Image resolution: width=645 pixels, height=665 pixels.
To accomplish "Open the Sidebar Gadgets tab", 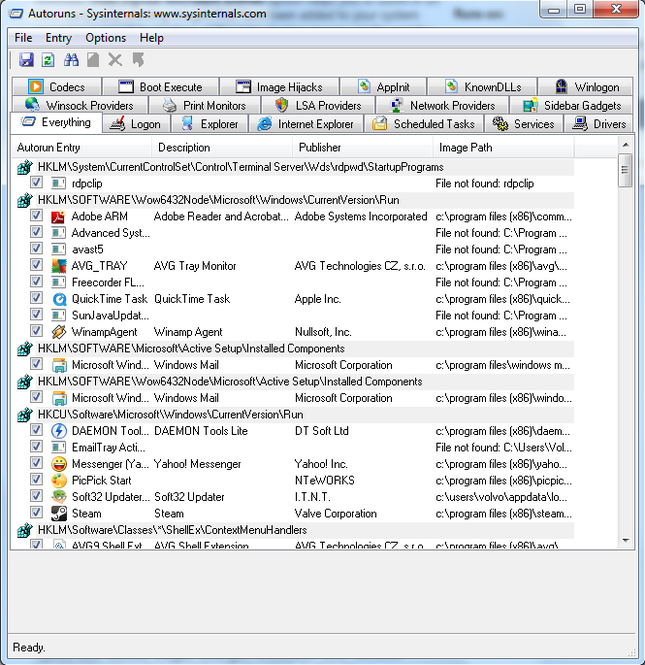I will (572, 105).
